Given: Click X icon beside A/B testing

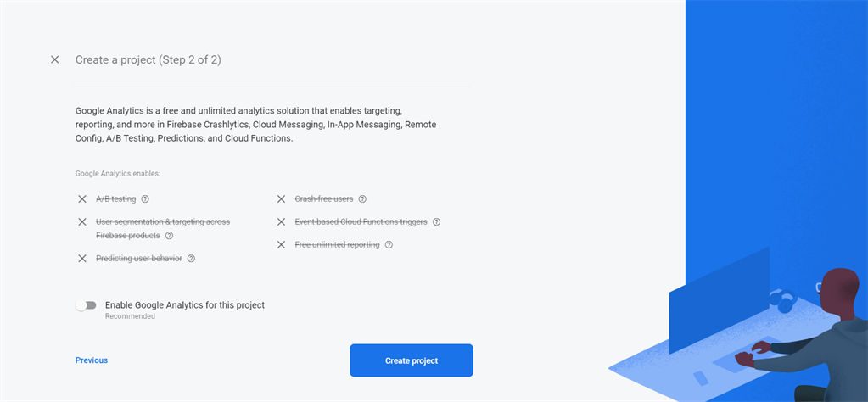Looking at the screenshot, I should tap(82, 199).
